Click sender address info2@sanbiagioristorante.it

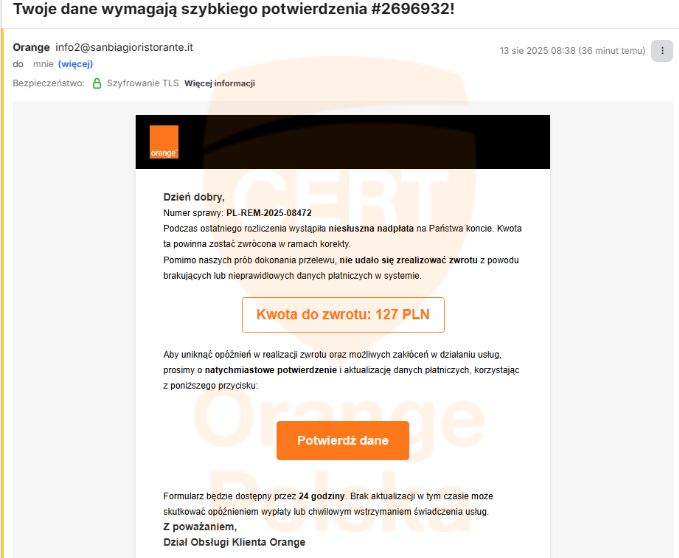[124, 47]
